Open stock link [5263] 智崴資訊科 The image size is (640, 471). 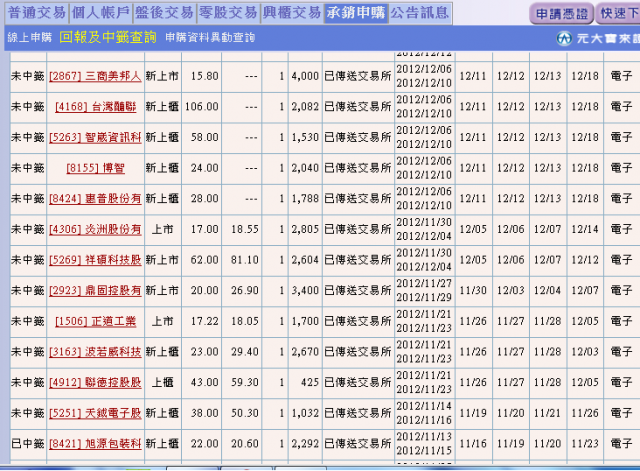click(x=95, y=137)
